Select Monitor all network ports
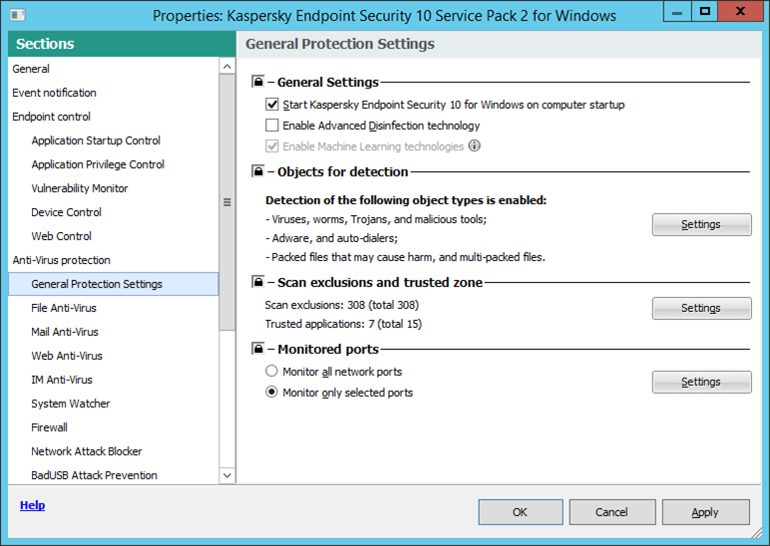770x546 pixels. click(x=271, y=372)
